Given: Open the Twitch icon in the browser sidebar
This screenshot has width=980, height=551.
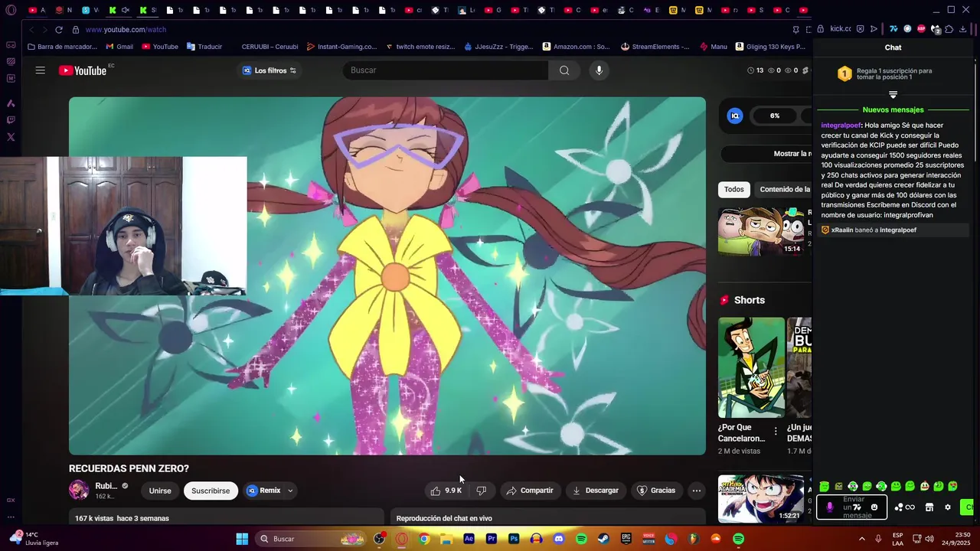Looking at the screenshot, I should click(x=11, y=119).
